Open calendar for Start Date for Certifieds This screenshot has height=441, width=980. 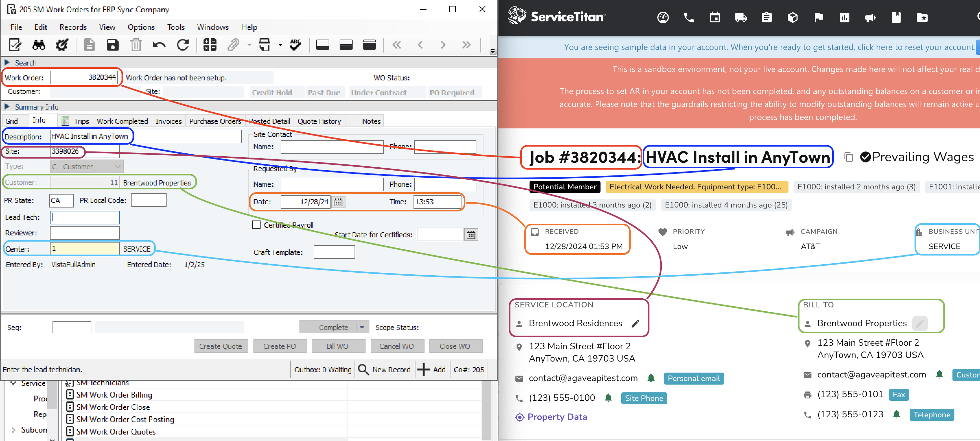(471, 235)
